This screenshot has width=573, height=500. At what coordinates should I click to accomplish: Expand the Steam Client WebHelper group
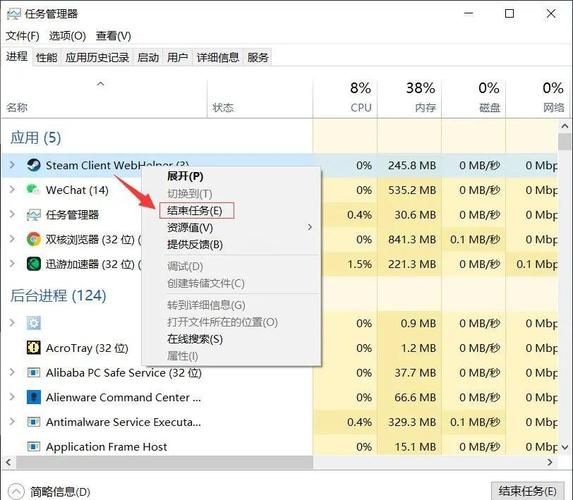(12, 165)
